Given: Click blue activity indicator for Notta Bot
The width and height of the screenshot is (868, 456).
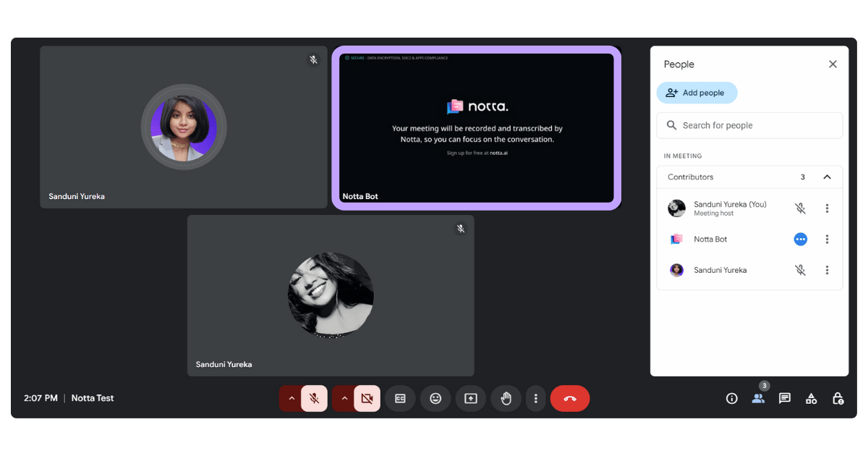Looking at the screenshot, I should coord(800,240).
